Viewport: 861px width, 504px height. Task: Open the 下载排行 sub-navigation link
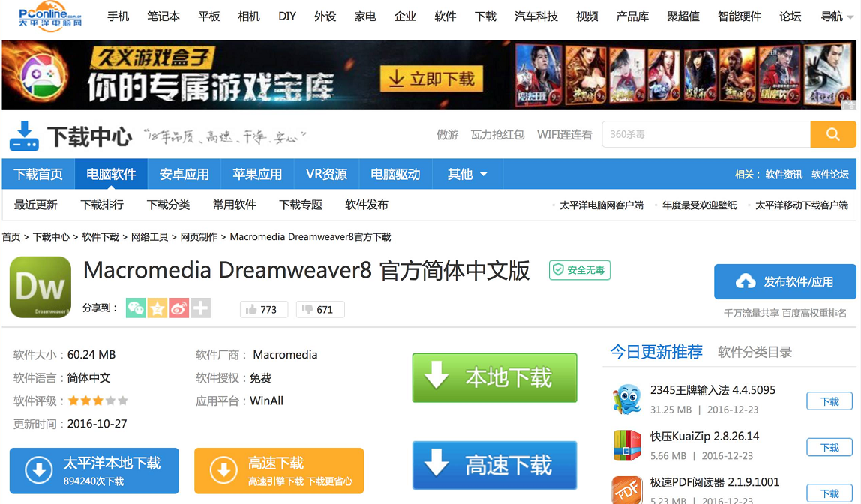tap(102, 205)
